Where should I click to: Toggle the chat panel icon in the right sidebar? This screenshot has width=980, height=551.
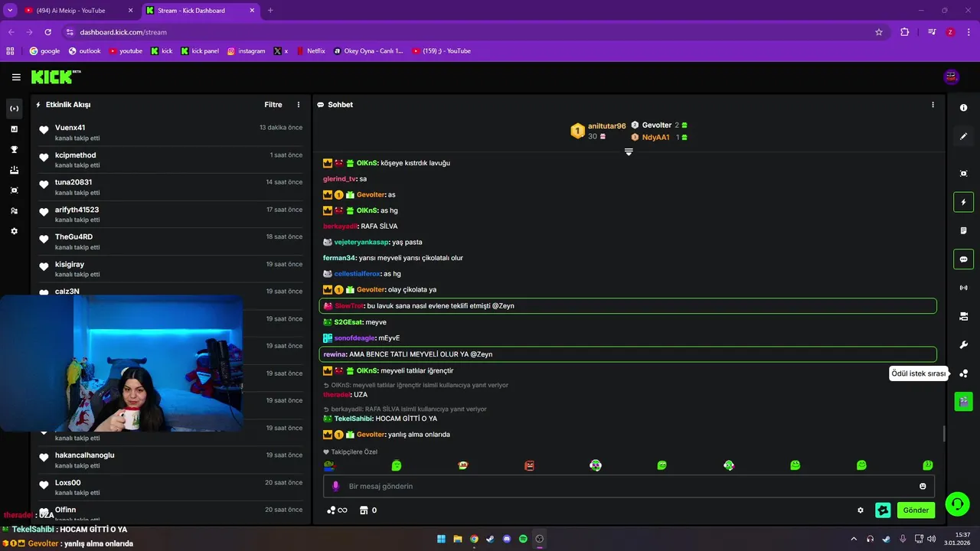[x=963, y=259]
